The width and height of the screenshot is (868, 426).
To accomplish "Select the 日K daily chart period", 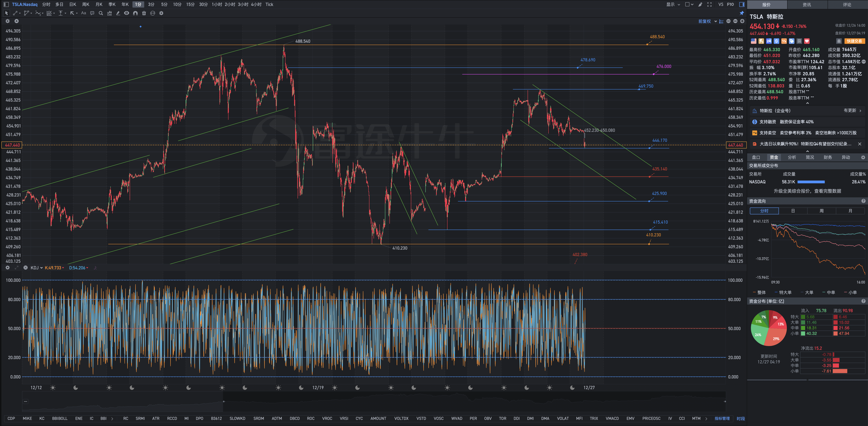I will 73,4.
